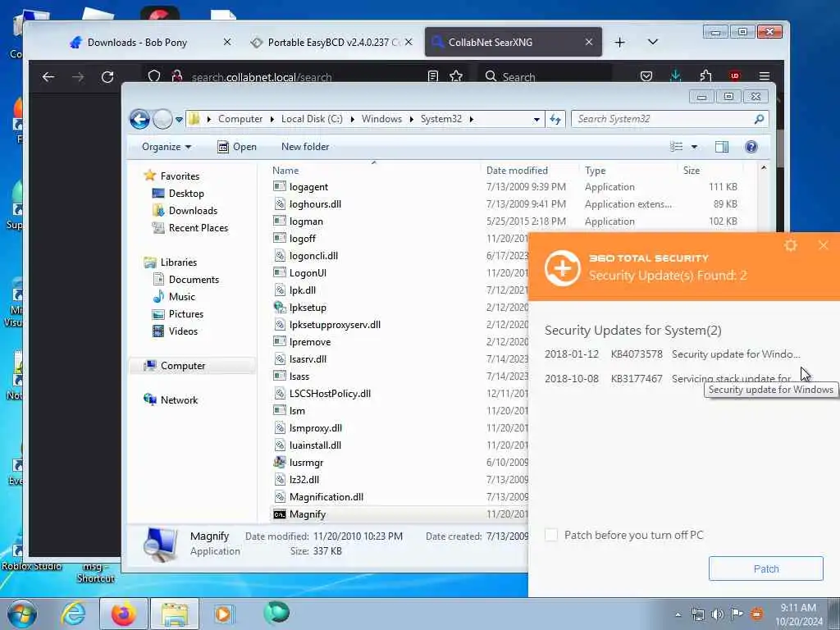Open a new Firefox tab
Viewport: 840px width, 630px height.
point(620,43)
